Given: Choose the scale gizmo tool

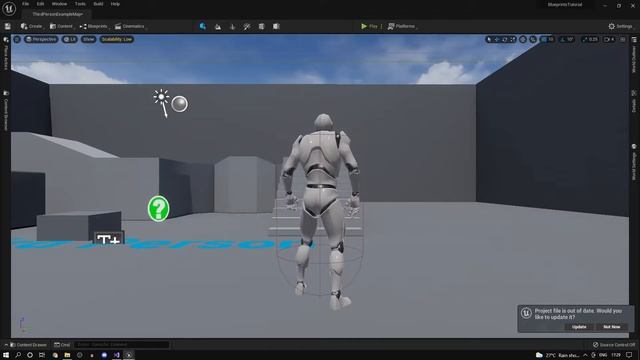Looking at the screenshot, I should 512,40.
